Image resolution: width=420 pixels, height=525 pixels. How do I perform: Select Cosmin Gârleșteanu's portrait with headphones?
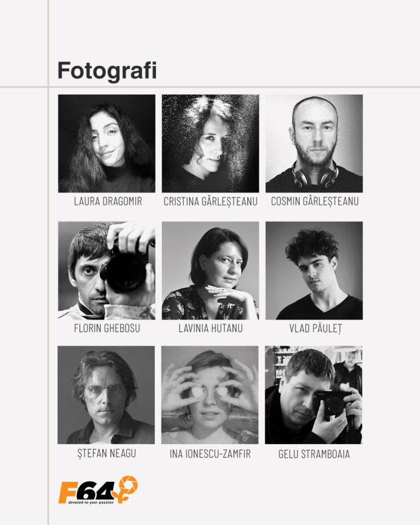click(x=314, y=143)
